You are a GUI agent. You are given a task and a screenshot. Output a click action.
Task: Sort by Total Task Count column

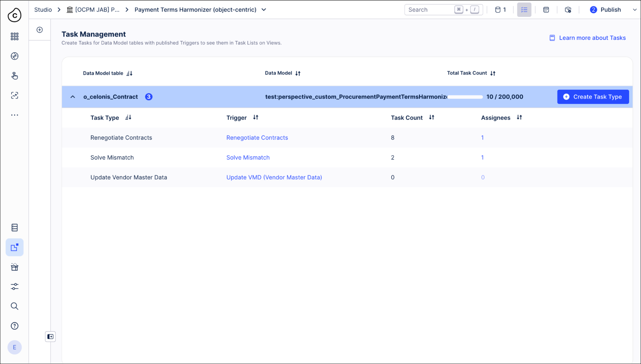point(493,73)
